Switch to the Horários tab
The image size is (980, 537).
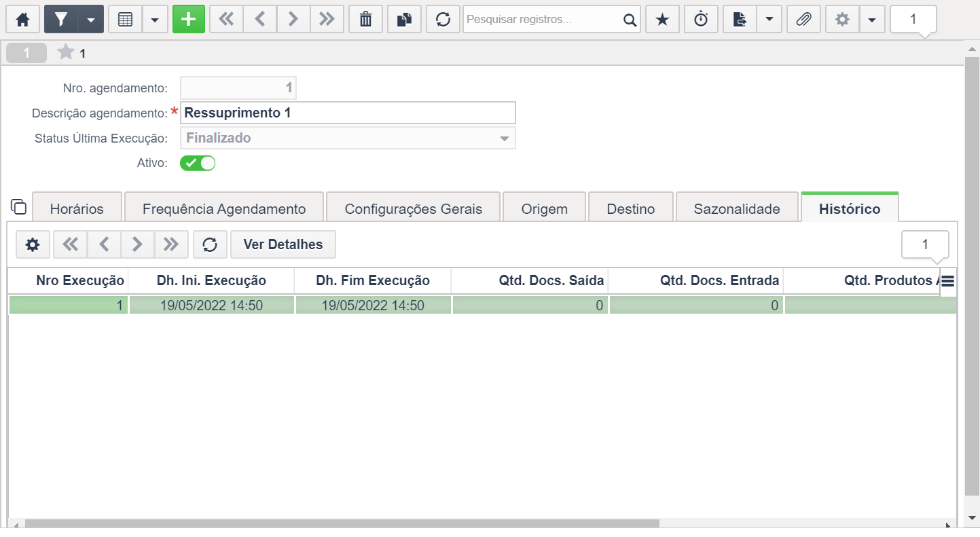pos(77,208)
